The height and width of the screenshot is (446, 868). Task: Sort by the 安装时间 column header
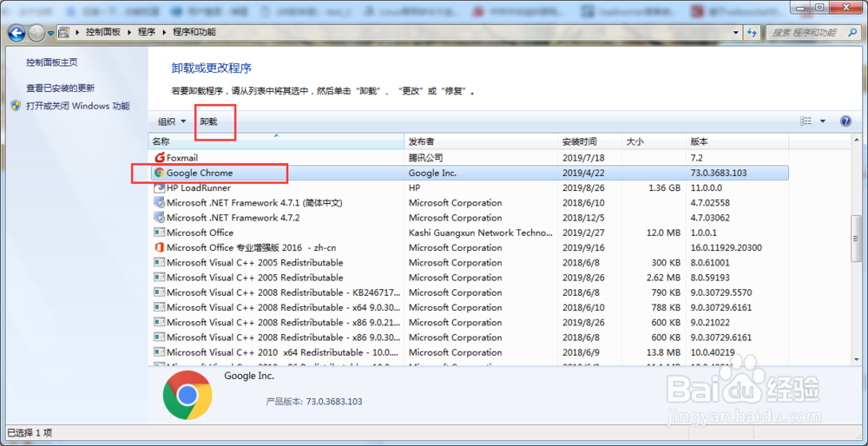pos(590,141)
